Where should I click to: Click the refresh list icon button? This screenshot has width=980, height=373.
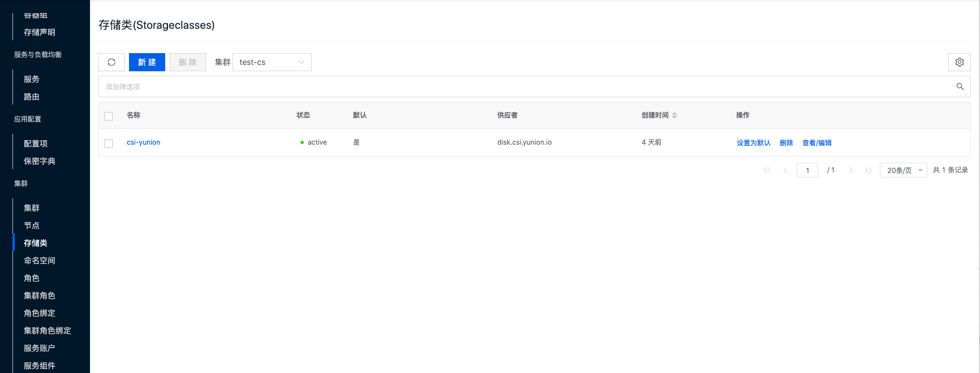pos(111,62)
